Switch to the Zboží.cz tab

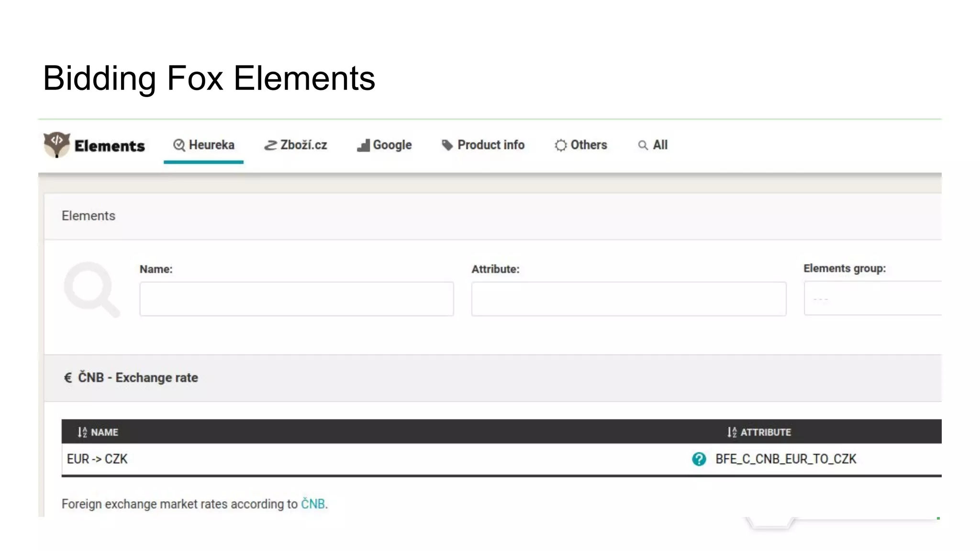295,145
